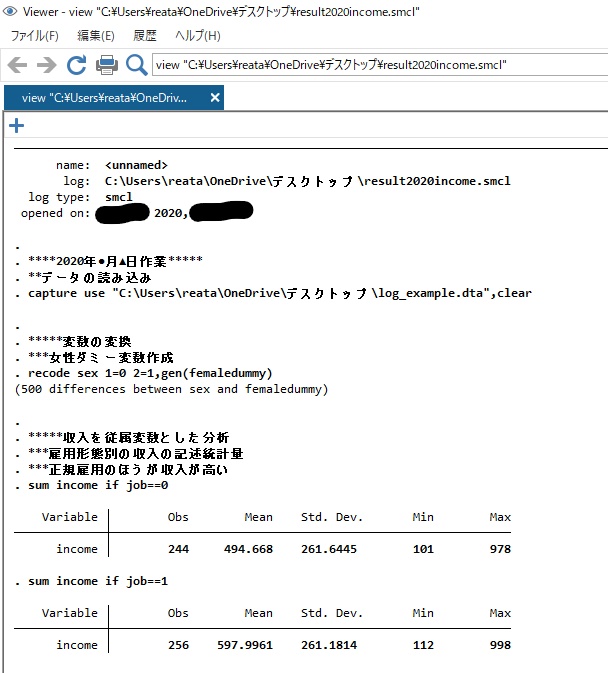This screenshot has height=673, width=608.
Task: Click the comment 2020年●月▲日作業
Action: 111,261
